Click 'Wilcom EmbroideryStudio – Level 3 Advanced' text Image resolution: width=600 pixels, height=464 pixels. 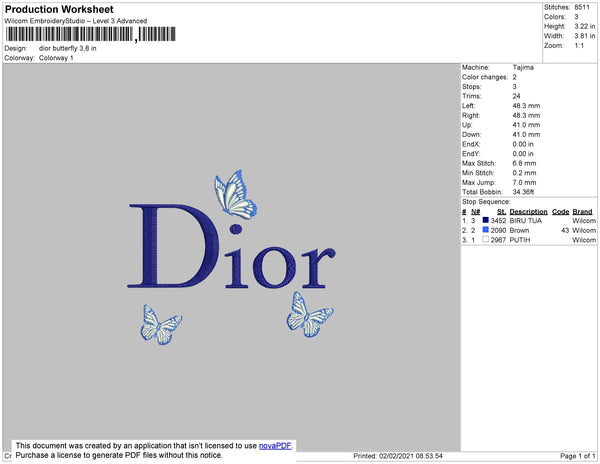click(x=76, y=21)
